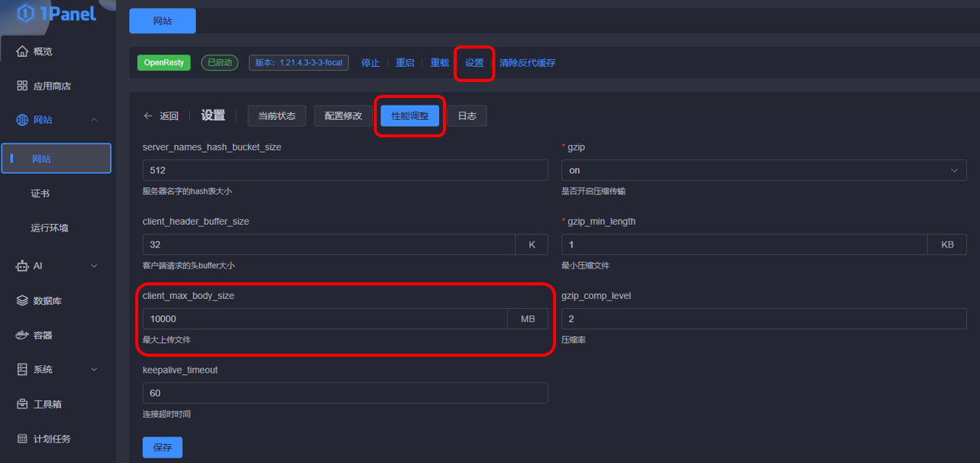Focus the keepalive_timeout input
This screenshot has width=980, height=463.
[345, 393]
